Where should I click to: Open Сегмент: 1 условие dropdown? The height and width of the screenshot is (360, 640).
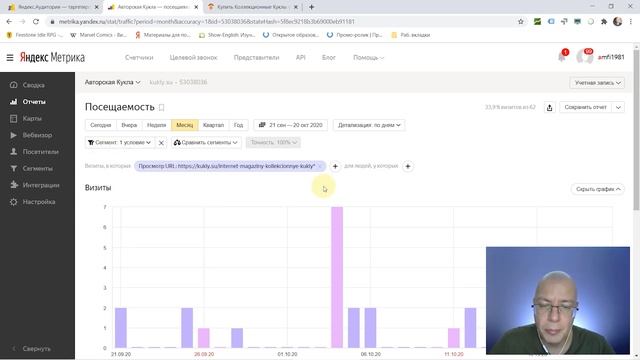(120, 142)
